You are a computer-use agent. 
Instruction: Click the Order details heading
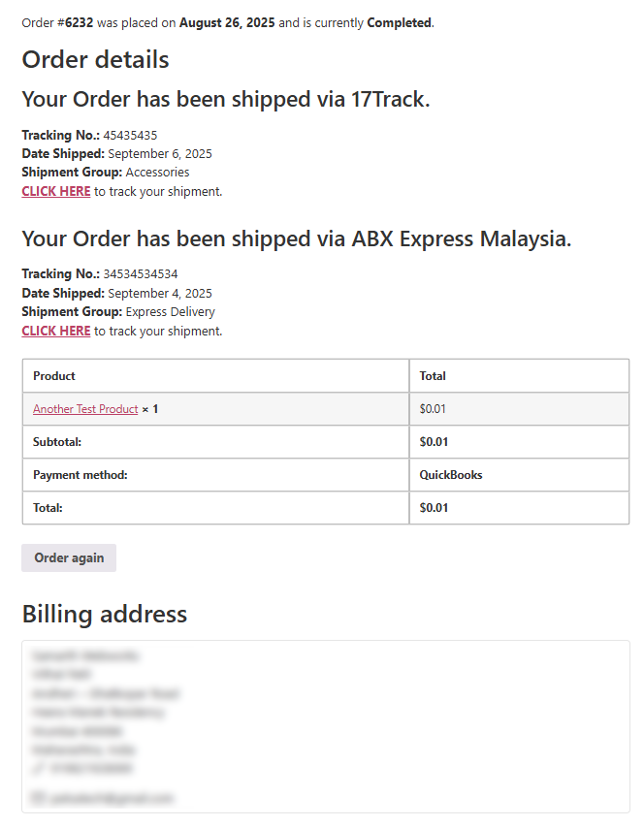(95, 60)
